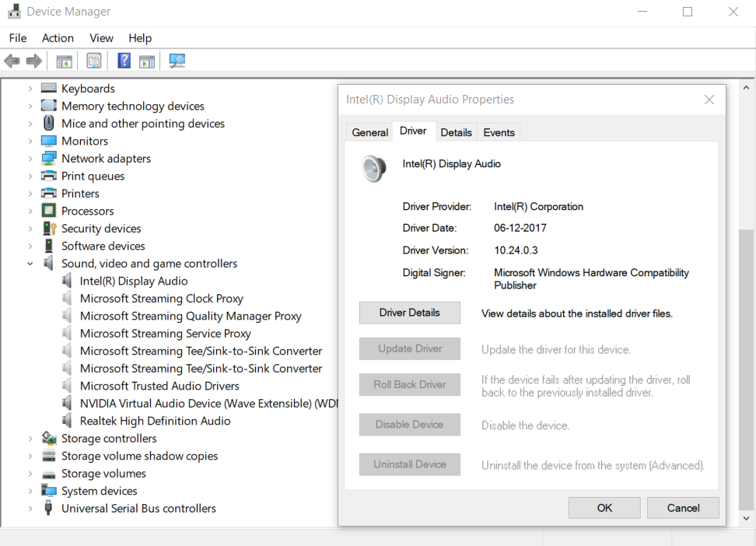Open the Action menu
Viewport: 756px width, 546px height.
[58, 38]
